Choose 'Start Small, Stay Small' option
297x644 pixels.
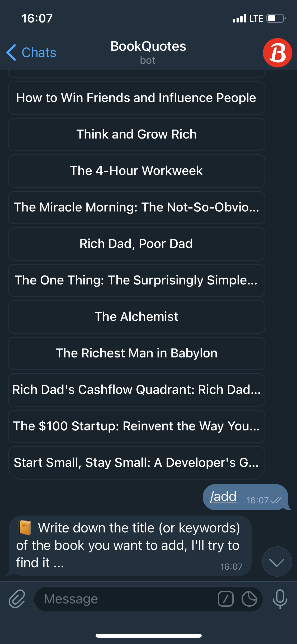(136, 462)
